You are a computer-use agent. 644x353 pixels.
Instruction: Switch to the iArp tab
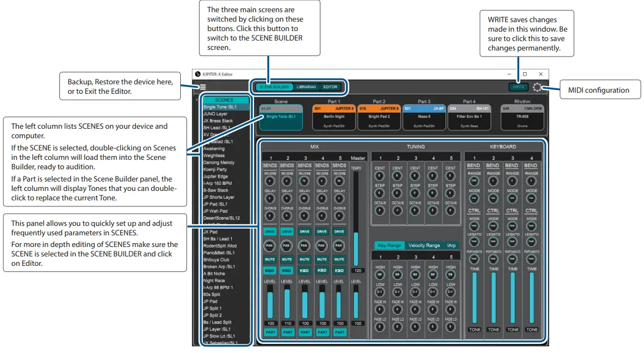[x=452, y=244]
